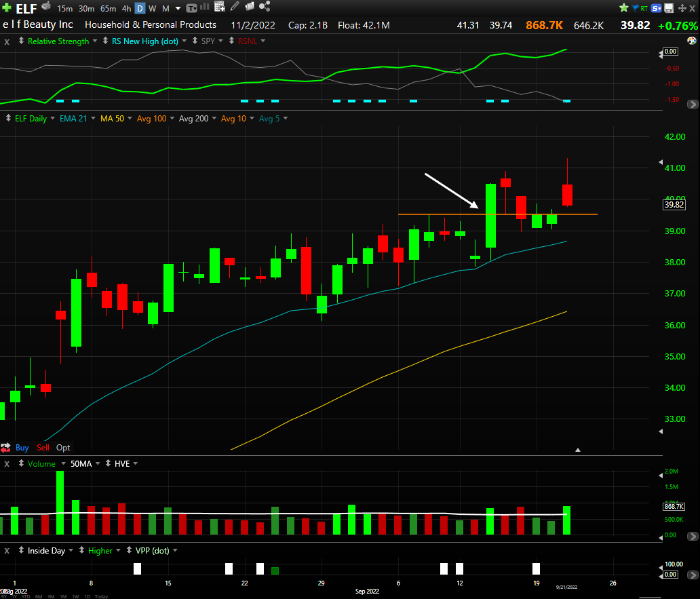The height and width of the screenshot is (599, 700).
Task: Click the orange horizontal trendline near 39.50
Action: pos(498,214)
